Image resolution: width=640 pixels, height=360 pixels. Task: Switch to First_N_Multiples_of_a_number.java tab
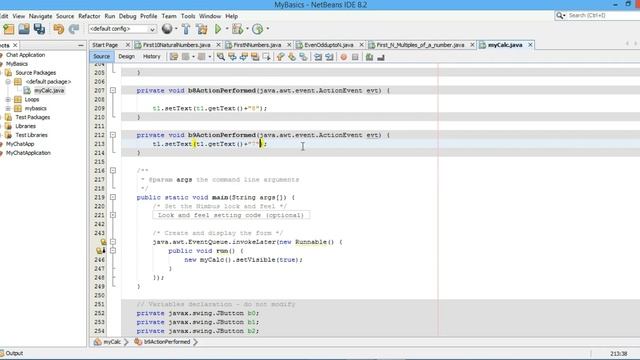coord(420,45)
